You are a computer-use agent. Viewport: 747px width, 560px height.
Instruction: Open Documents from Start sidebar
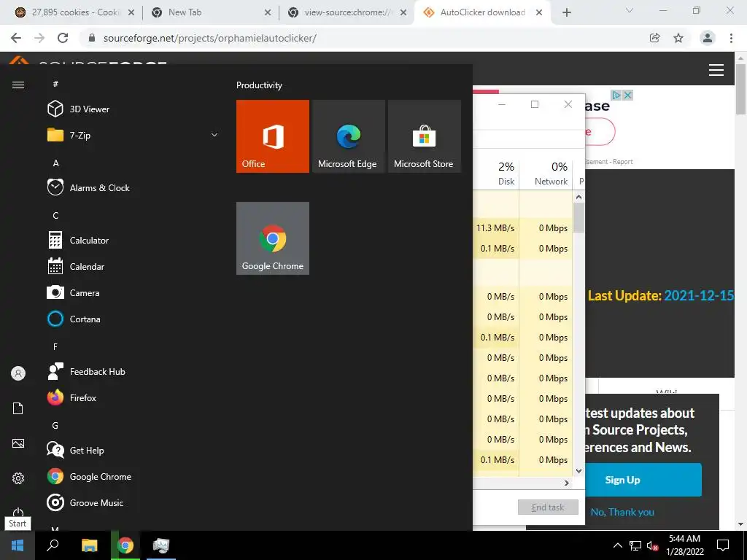click(18, 408)
